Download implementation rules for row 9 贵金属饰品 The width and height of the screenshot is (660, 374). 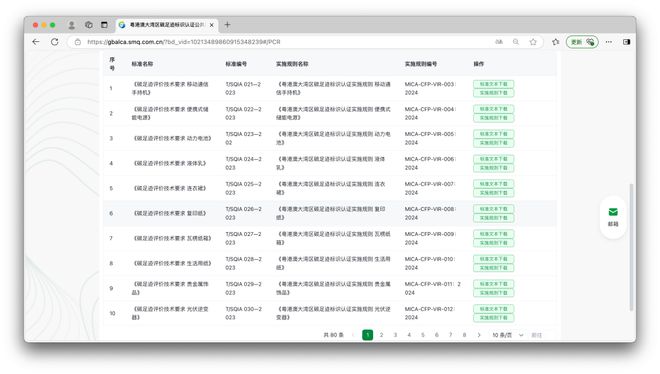[493, 292]
